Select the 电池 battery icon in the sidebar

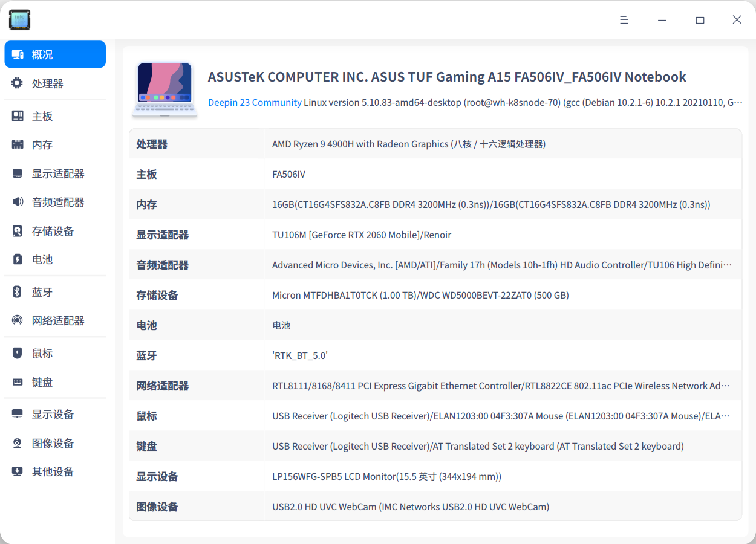coord(18,259)
